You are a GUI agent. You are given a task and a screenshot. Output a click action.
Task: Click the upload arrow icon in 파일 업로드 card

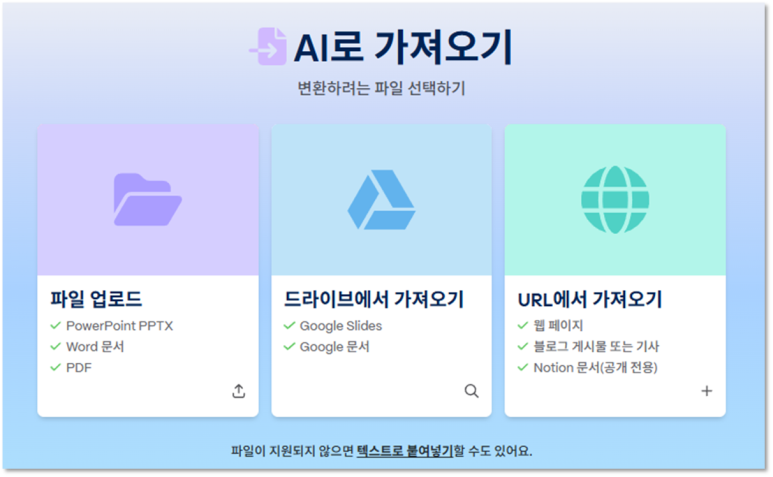(239, 391)
